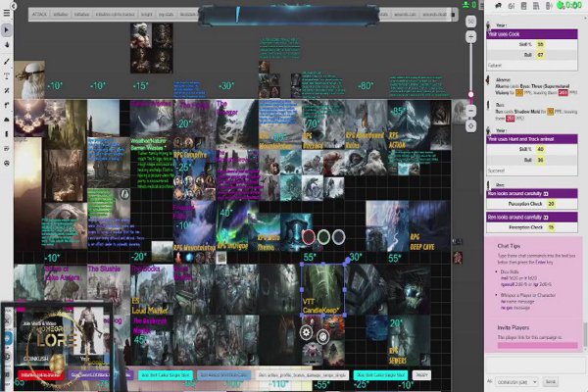588x392 pixels.
Task: Select the green ring token
Action: (323, 237)
